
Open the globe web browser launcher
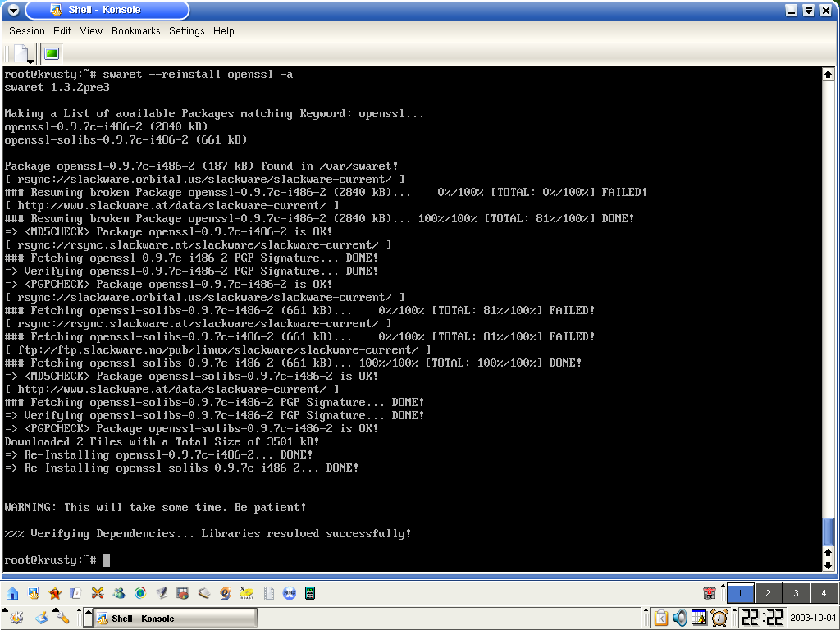tap(140, 593)
